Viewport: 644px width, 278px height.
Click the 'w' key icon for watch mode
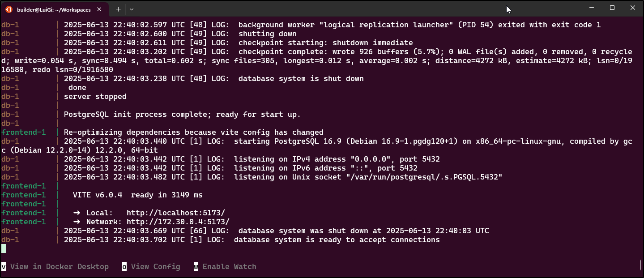pyautogui.click(x=196, y=266)
